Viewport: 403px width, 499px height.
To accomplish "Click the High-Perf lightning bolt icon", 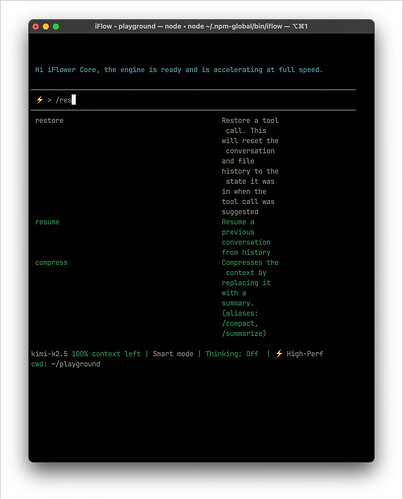I will (279, 354).
